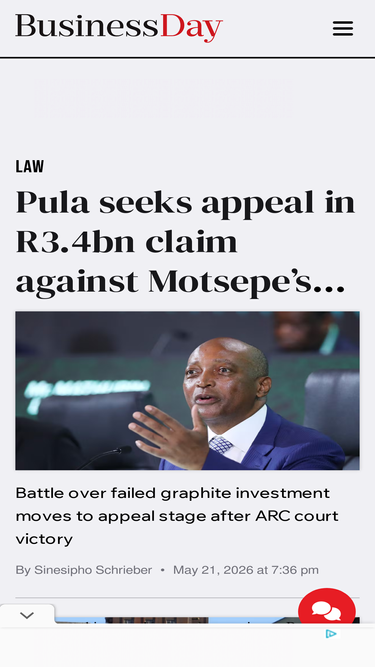375x667 pixels.
Task: Tap the red chat bubbles floating button
Action: click(x=327, y=609)
